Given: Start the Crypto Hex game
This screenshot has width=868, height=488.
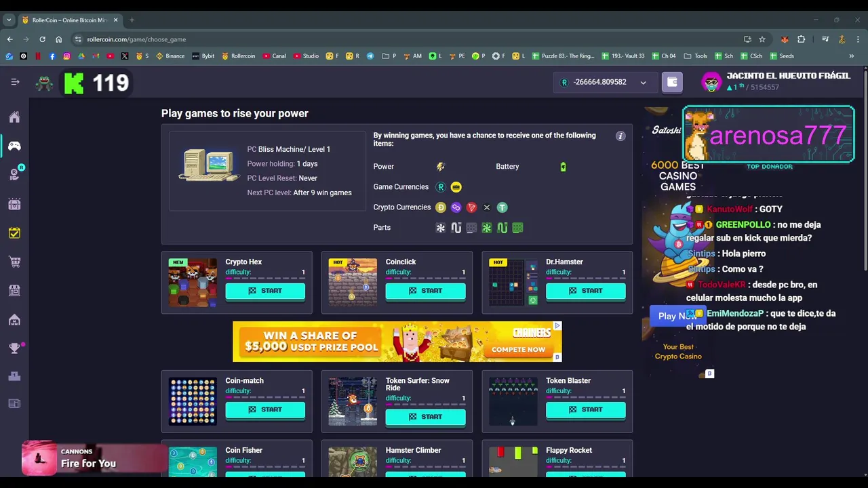Looking at the screenshot, I should pyautogui.click(x=265, y=291).
